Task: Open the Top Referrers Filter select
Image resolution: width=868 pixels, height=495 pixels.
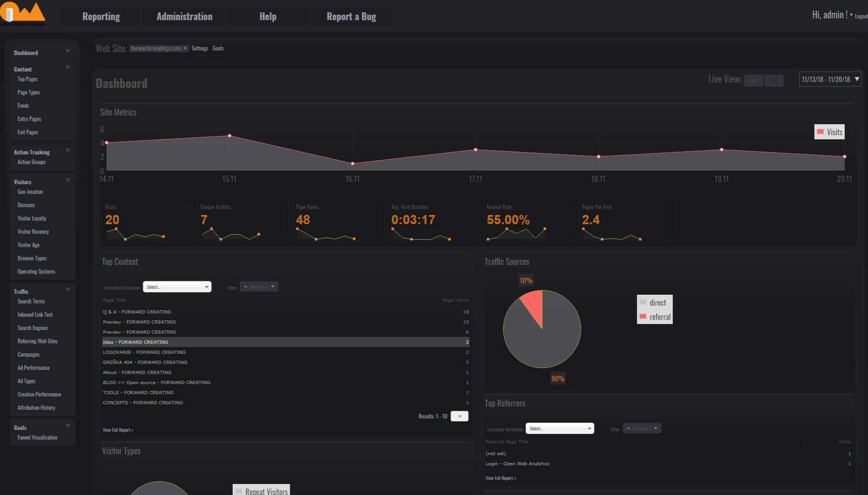Action: point(642,429)
